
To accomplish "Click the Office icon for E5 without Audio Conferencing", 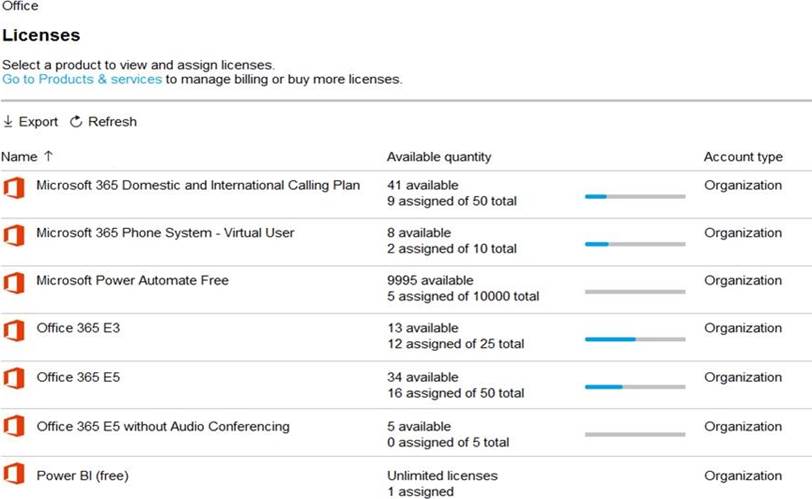I will [x=13, y=427].
